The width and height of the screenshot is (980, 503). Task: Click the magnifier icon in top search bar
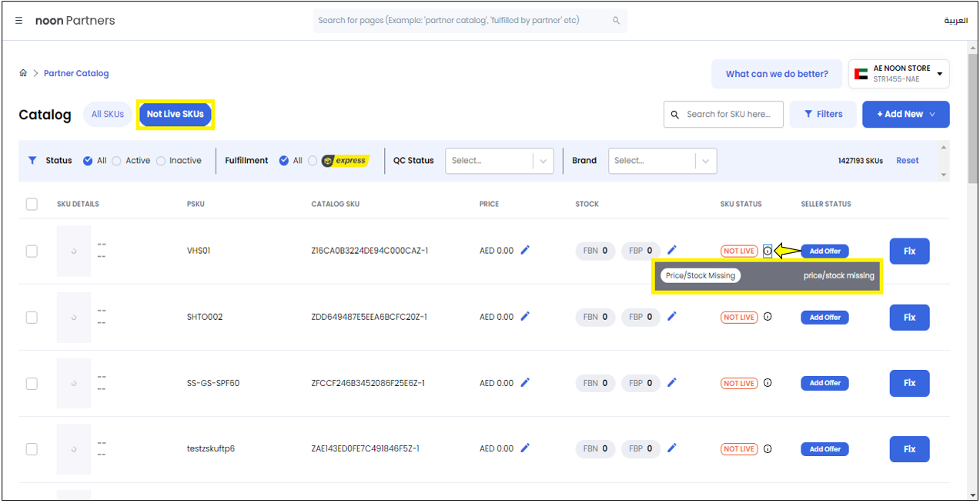pyautogui.click(x=616, y=21)
